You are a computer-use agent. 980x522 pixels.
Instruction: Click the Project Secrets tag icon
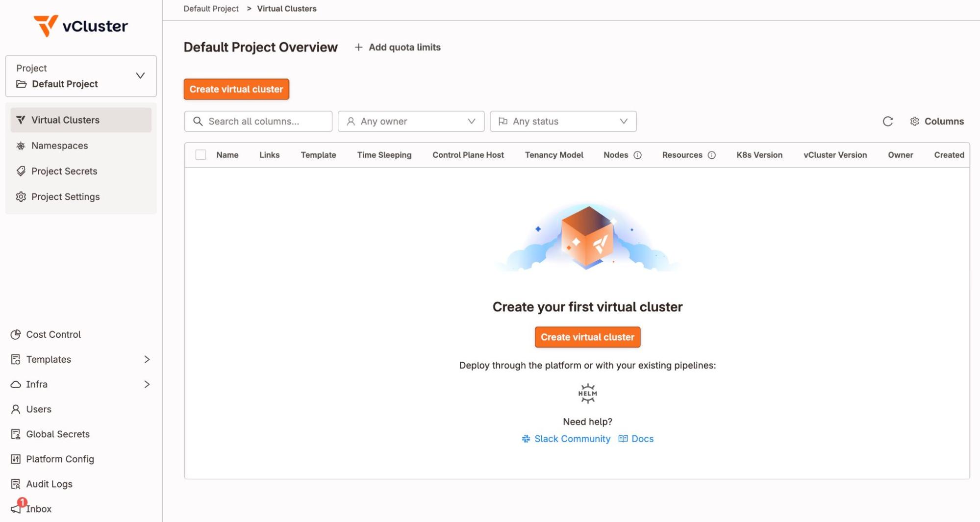pos(21,171)
